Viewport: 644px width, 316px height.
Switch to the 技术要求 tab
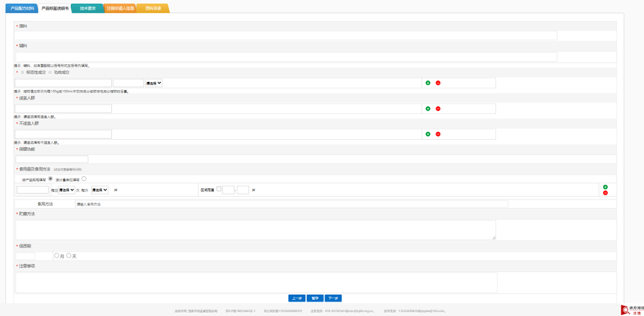coord(88,8)
